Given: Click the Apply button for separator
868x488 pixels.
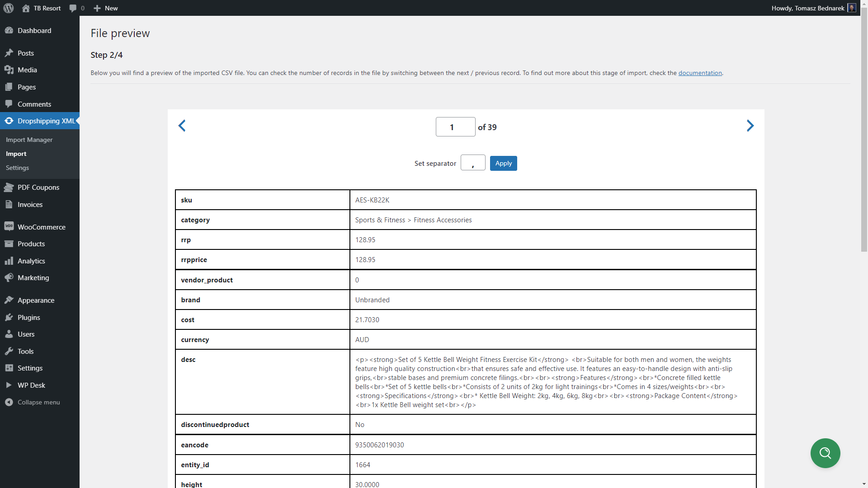Looking at the screenshot, I should [x=503, y=163].
